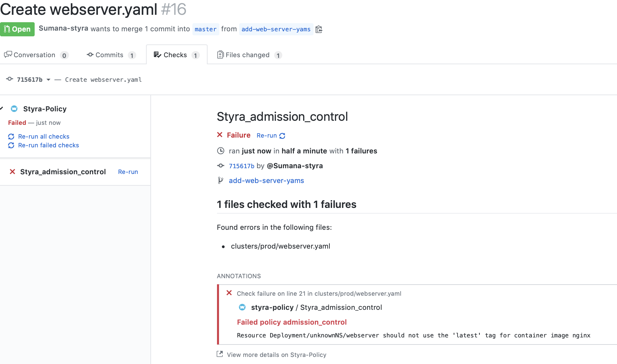
Task: Click the Commits tab commit icon
Action: point(90,54)
